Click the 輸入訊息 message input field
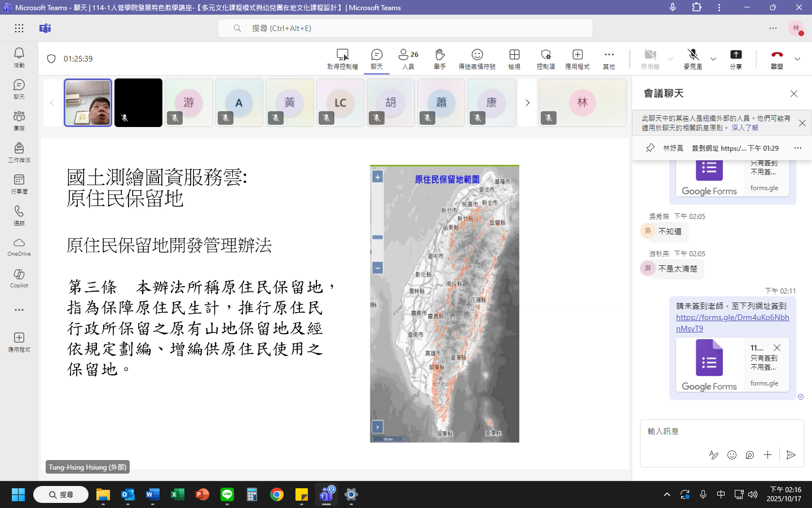 tap(716, 431)
